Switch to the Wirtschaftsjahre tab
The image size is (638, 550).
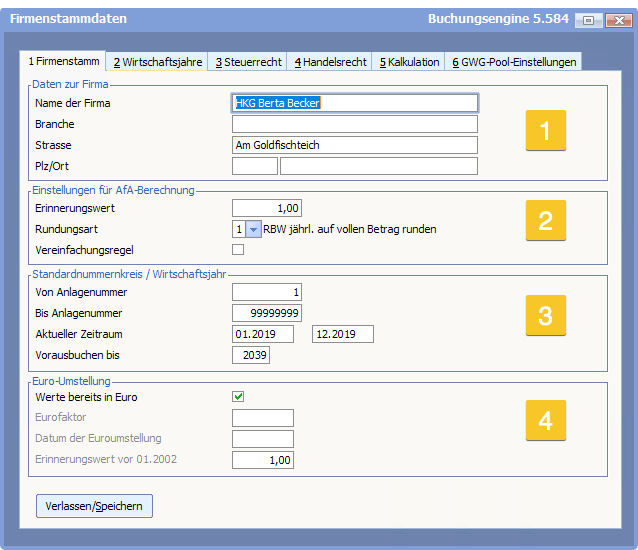coord(157,62)
